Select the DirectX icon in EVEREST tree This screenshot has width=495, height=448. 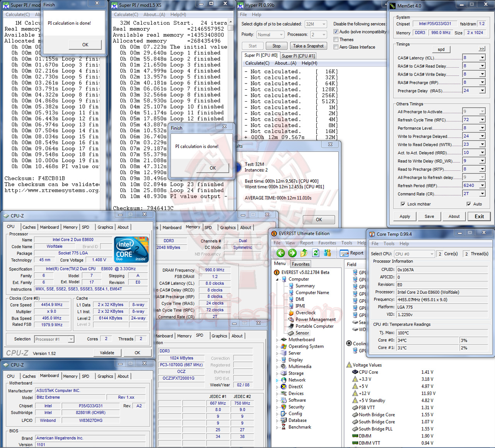tap(284, 387)
